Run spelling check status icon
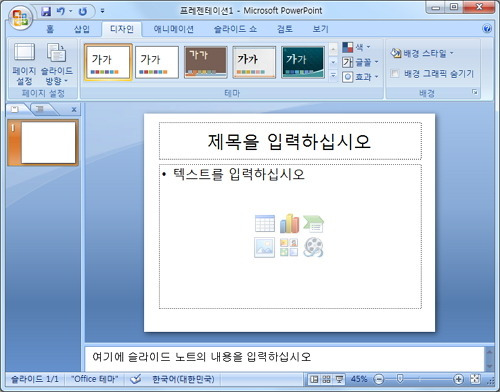Viewport: 500px width, 392px height. pyautogui.click(x=135, y=379)
